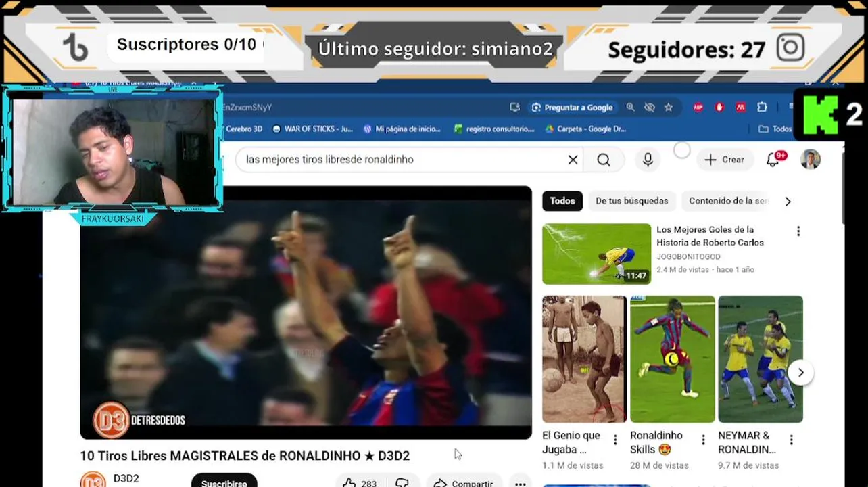
Task: Click the Trovo-style logo beside Suscriptores
Action: [76, 48]
